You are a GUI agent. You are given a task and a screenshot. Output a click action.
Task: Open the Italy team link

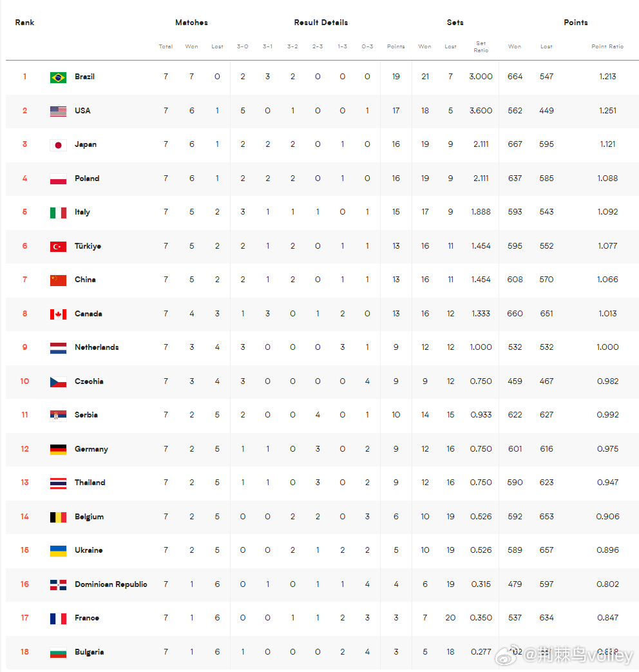coord(82,212)
